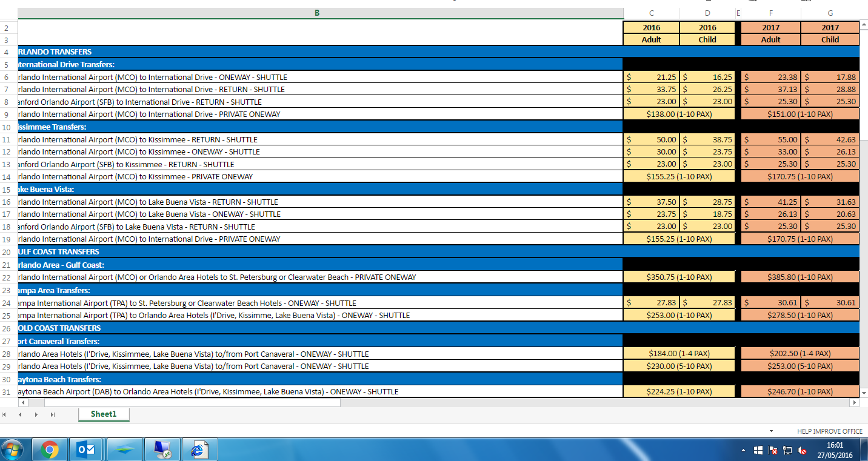
Task: Switch to the Sheet1 tab
Action: pyautogui.click(x=103, y=414)
